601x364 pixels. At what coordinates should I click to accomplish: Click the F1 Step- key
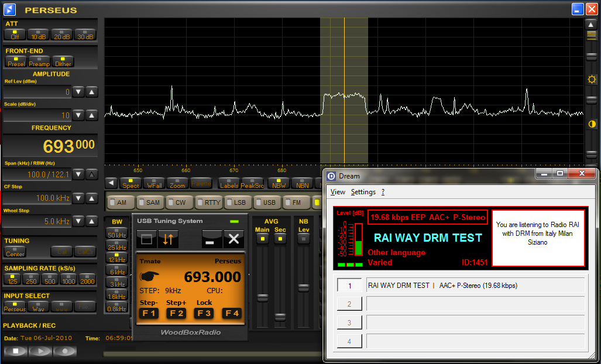tap(149, 313)
